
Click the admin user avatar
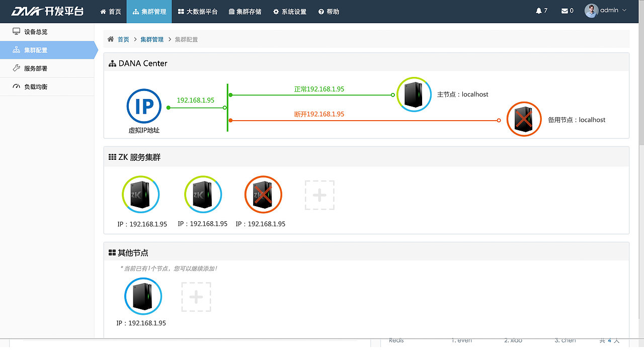591,11
